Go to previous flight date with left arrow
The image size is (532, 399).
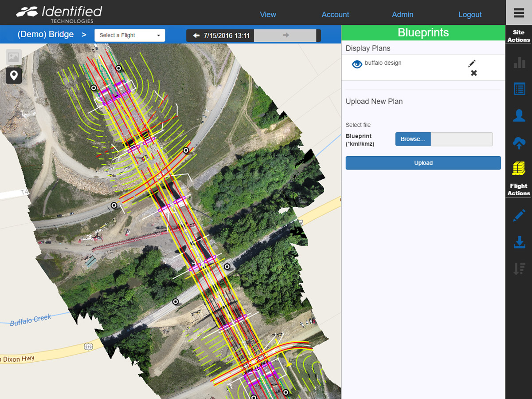(x=196, y=36)
